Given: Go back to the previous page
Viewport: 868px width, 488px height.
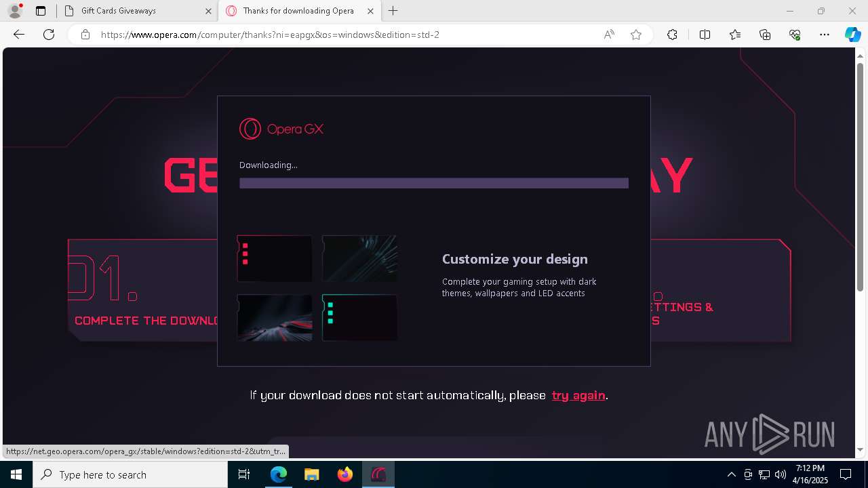Looking at the screenshot, I should click(19, 35).
